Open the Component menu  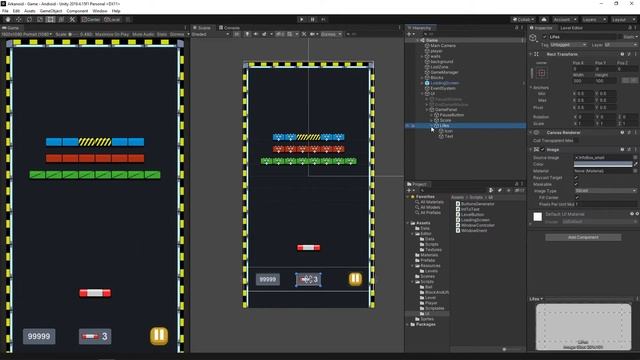coord(77,11)
